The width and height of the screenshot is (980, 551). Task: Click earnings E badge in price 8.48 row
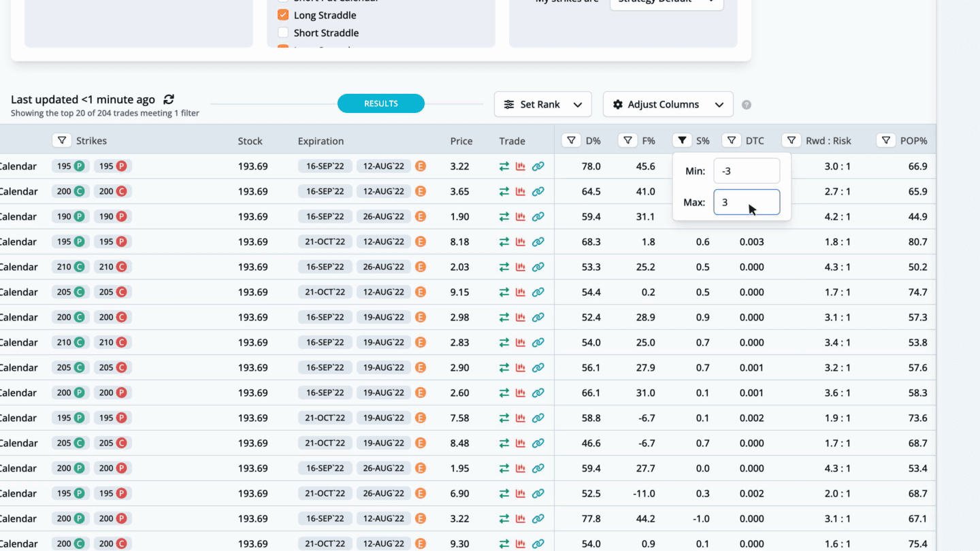click(x=421, y=444)
